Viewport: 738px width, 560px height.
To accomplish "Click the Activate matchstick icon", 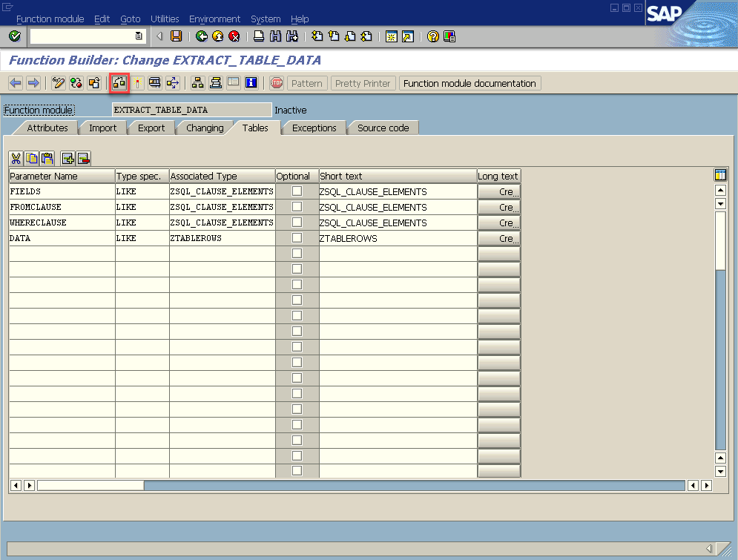I will click(x=137, y=83).
